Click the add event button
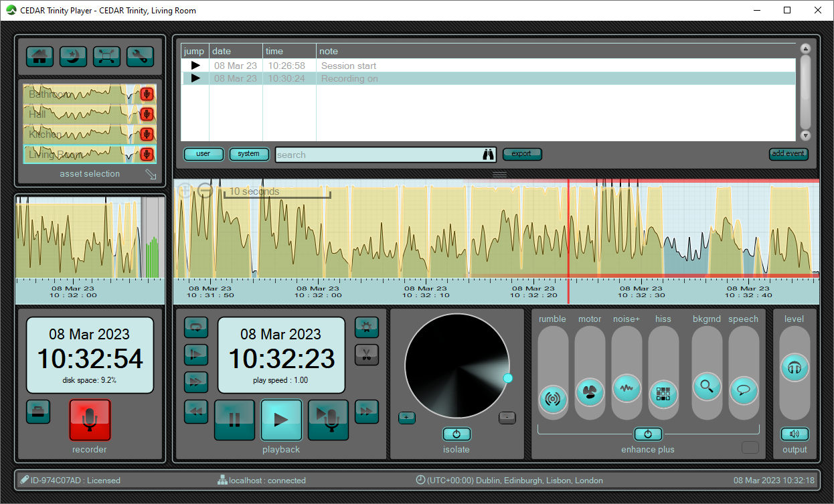This screenshot has height=504, width=834. 788,154
